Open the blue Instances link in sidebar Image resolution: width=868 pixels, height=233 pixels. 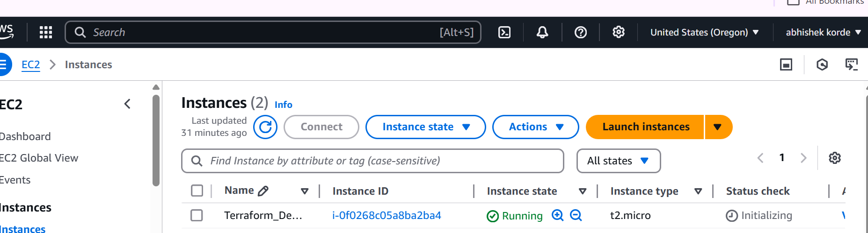pyautogui.click(x=23, y=229)
